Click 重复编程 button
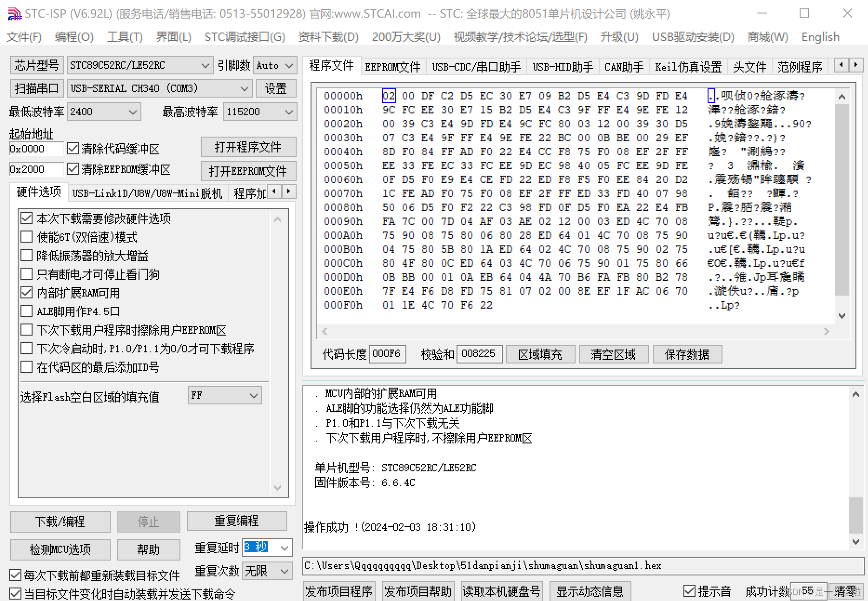 click(237, 521)
